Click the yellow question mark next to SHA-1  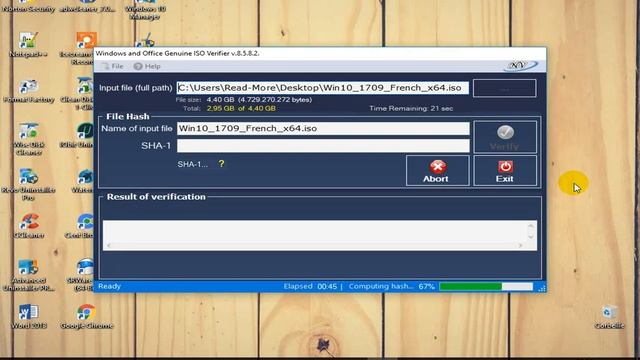[x=221, y=164]
